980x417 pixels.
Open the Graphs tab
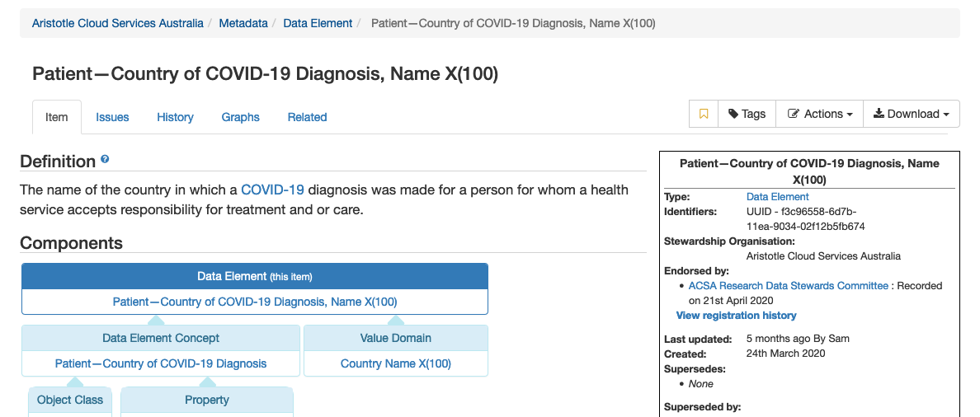pos(241,117)
